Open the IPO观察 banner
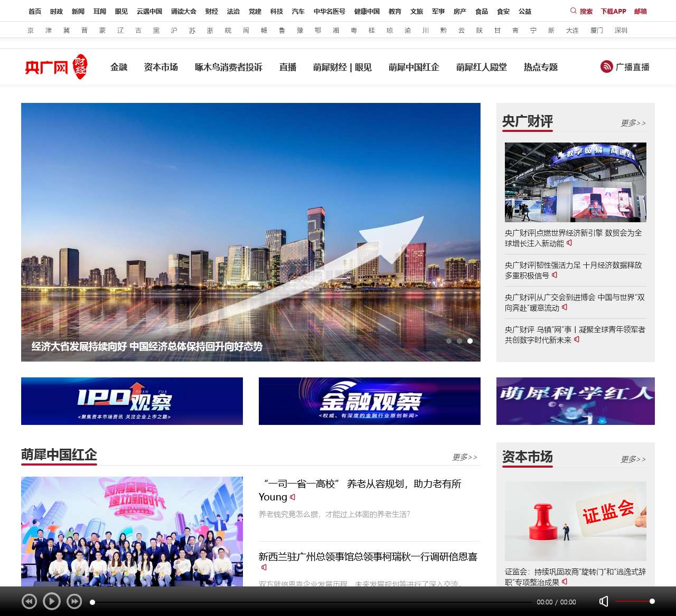Image resolution: width=676 pixels, height=616 pixels. click(132, 401)
